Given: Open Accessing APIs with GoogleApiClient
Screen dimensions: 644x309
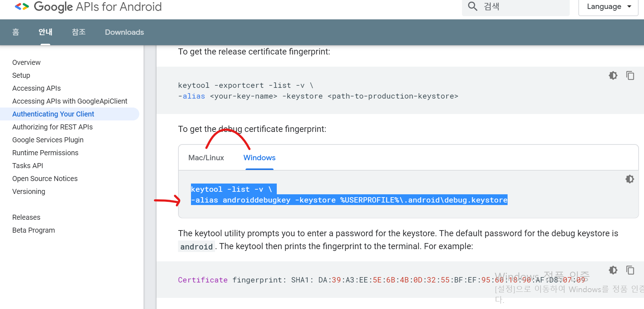Looking at the screenshot, I should tap(70, 101).
